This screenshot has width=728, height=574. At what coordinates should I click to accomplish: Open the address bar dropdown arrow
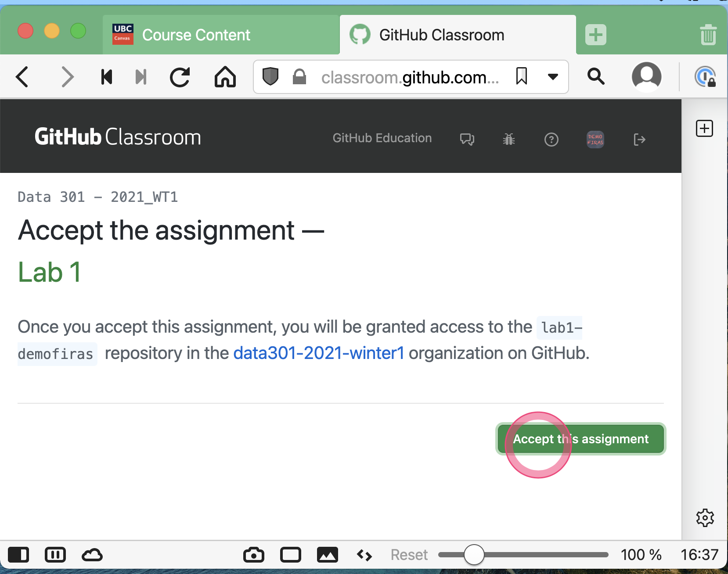553,77
